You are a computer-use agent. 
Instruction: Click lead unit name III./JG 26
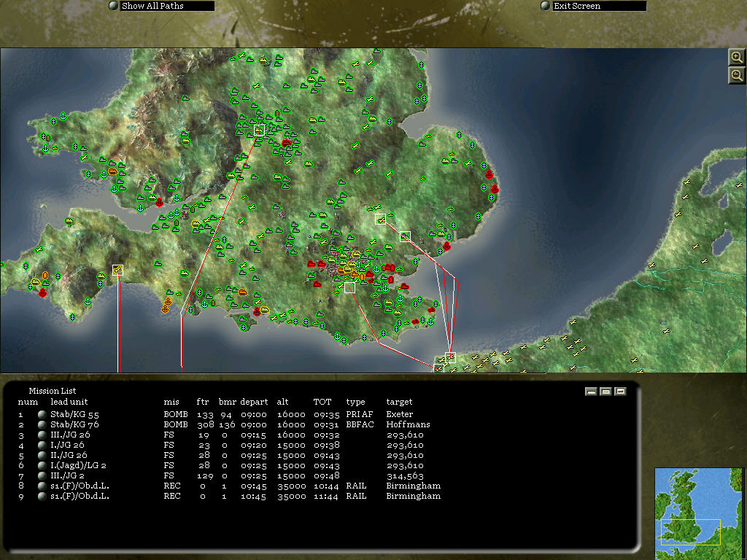coord(70,435)
